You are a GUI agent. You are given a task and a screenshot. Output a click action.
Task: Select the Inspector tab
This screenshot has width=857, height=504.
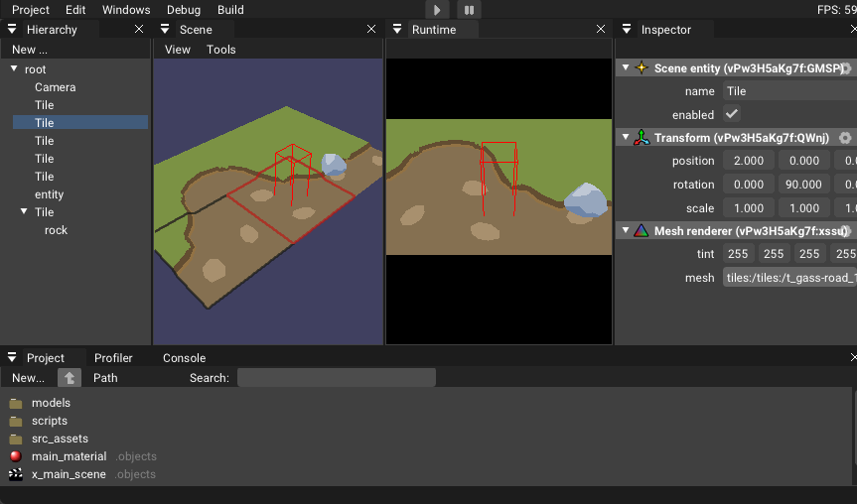(x=666, y=30)
